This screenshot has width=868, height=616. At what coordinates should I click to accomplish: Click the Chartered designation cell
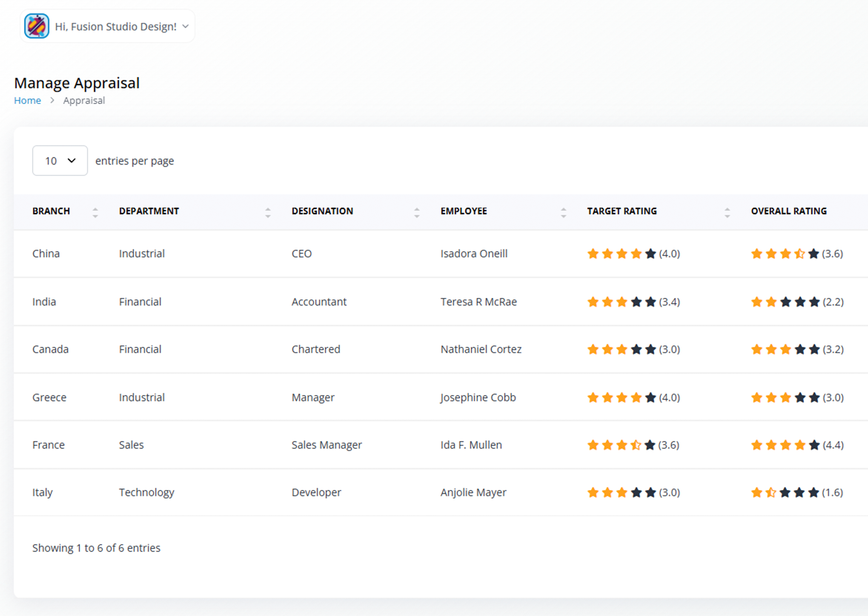click(316, 349)
